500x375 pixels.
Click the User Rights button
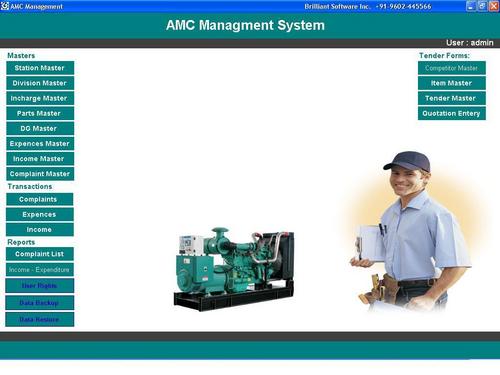[40, 286]
